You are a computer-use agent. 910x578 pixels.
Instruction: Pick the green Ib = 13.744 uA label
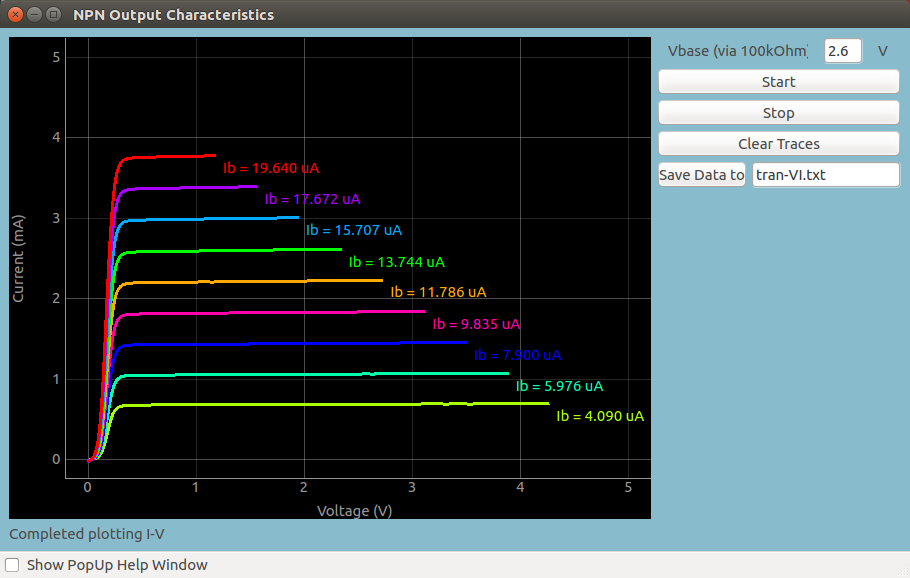(396, 262)
